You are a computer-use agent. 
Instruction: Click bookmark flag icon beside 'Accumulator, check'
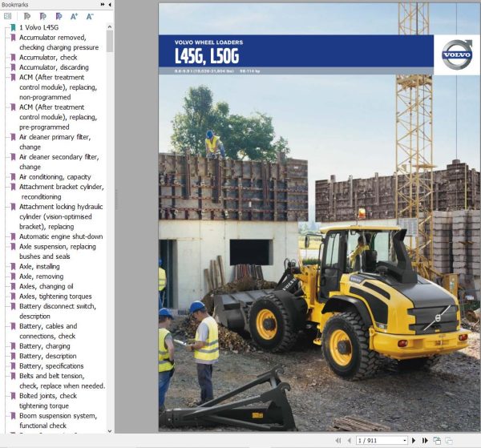(x=13, y=58)
